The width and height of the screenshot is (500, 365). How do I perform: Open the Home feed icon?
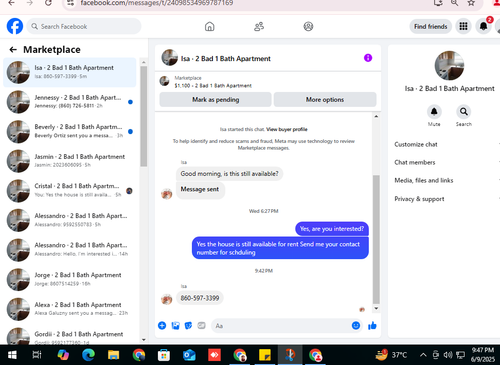tap(209, 26)
